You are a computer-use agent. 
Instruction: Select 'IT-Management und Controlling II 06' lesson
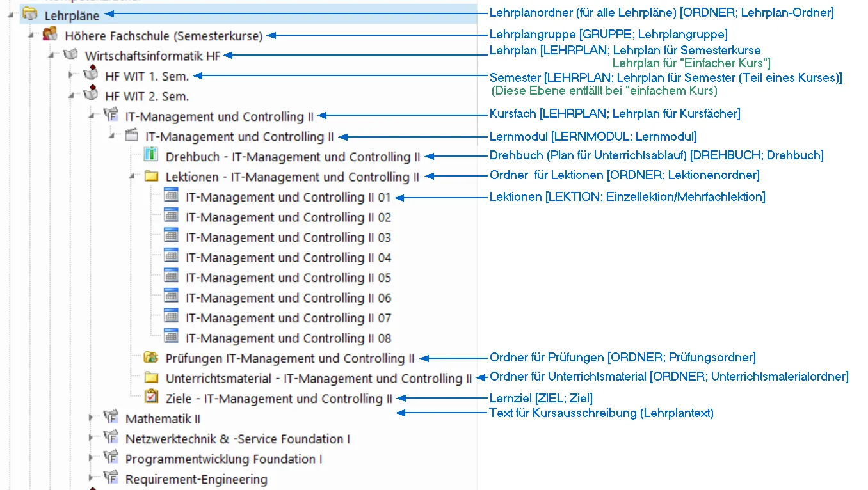(x=289, y=298)
